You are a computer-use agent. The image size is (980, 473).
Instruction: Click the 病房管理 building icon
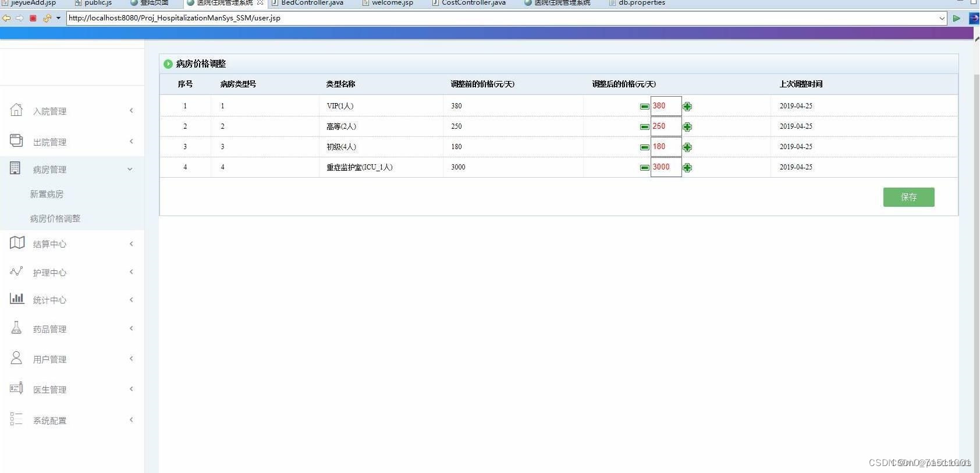pos(15,168)
